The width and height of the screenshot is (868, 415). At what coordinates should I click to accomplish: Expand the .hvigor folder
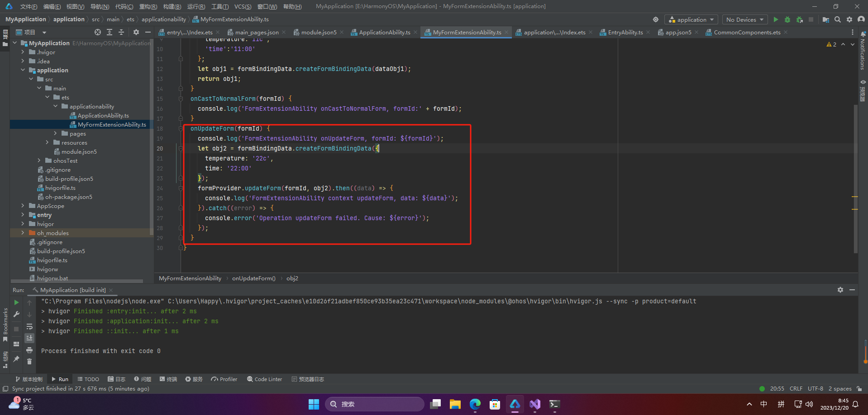pos(23,52)
